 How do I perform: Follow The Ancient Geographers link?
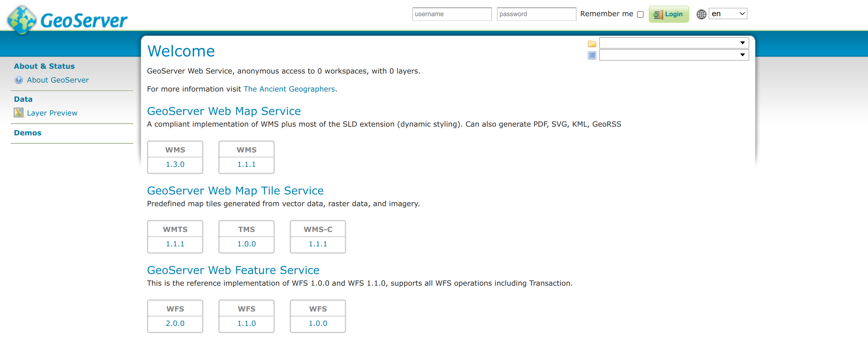pos(289,89)
